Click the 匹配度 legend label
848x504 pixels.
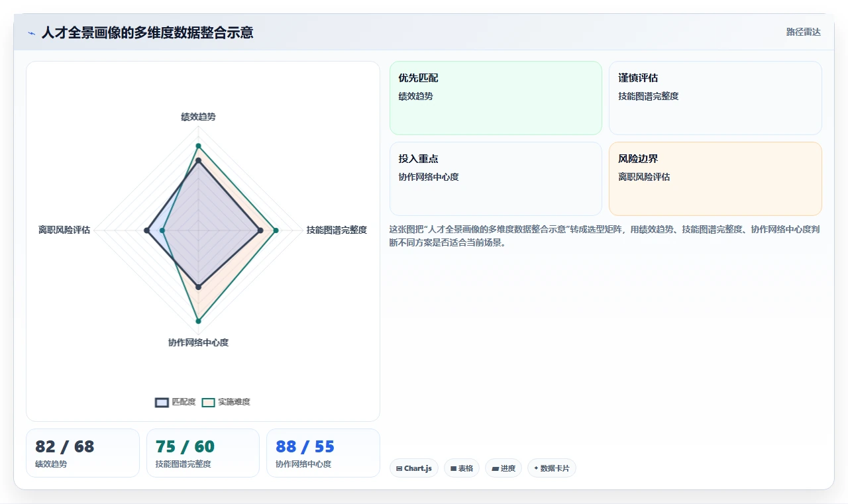point(184,402)
